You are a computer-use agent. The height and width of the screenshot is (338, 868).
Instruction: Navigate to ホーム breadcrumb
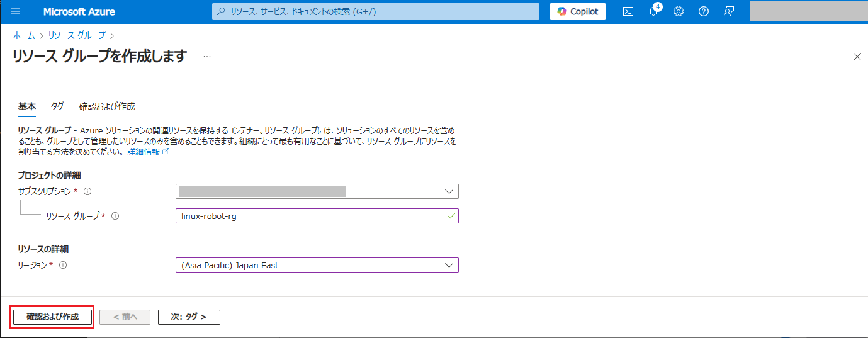[x=24, y=35]
